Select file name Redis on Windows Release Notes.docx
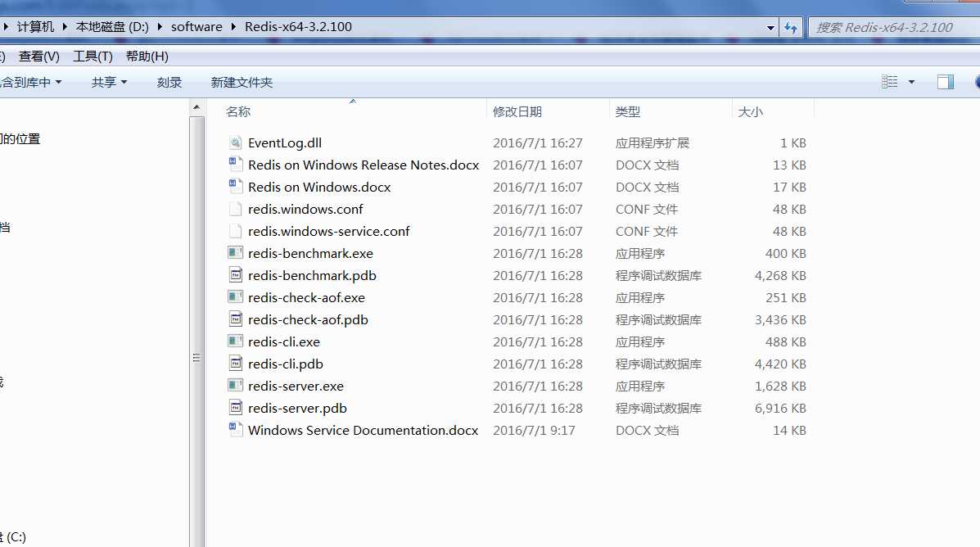 pyautogui.click(x=364, y=165)
